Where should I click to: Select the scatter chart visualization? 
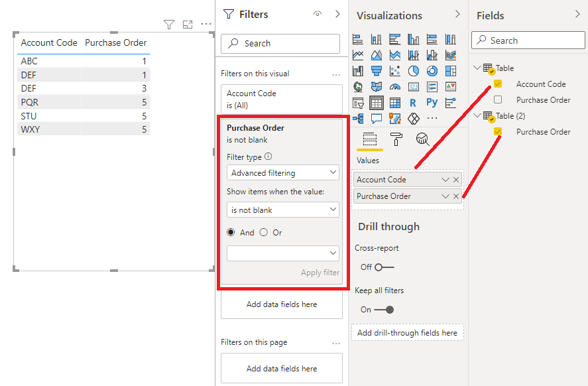(395, 71)
